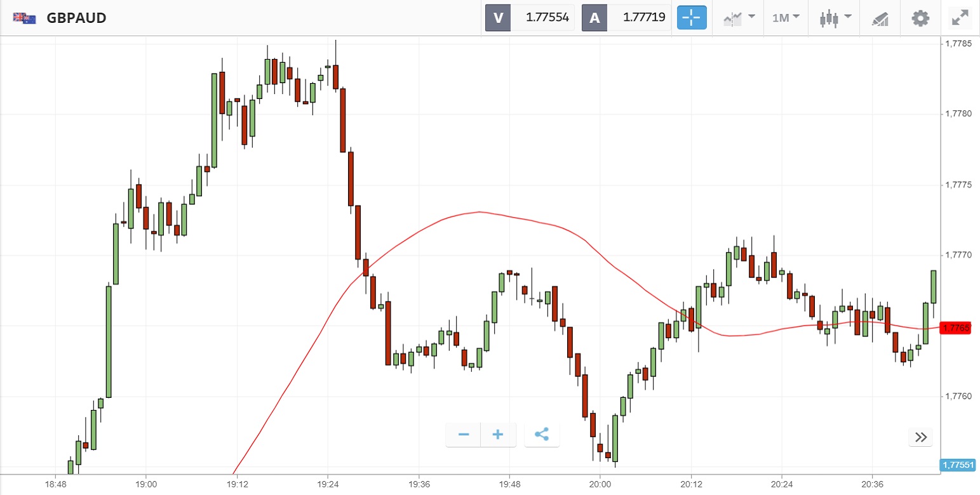980x495 pixels.
Task: Toggle the crosshair cursor button
Action: tap(691, 18)
